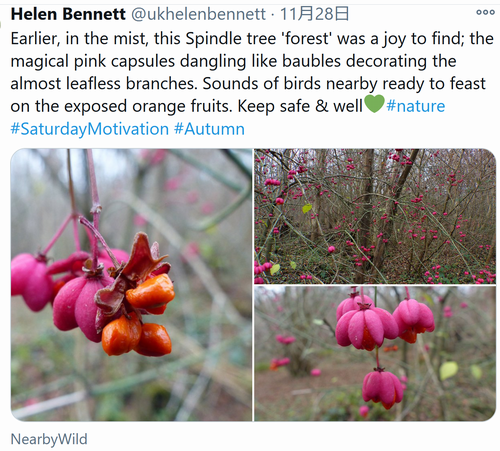Open the #Autumn hashtag
500x451 pixels.
[209, 129]
